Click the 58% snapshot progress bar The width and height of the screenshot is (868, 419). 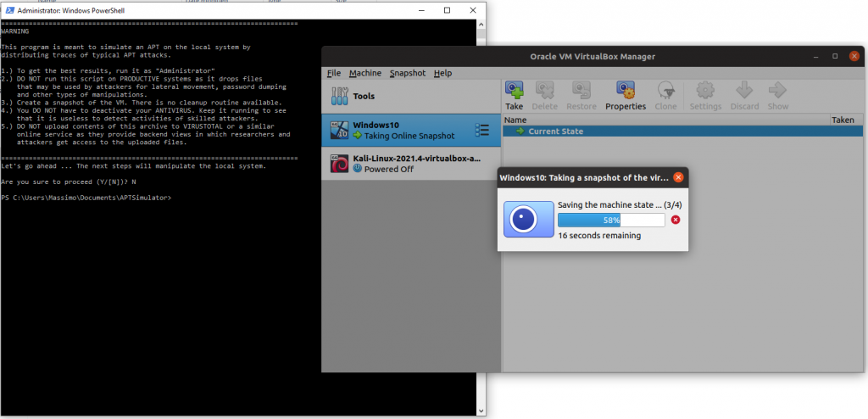click(x=611, y=220)
